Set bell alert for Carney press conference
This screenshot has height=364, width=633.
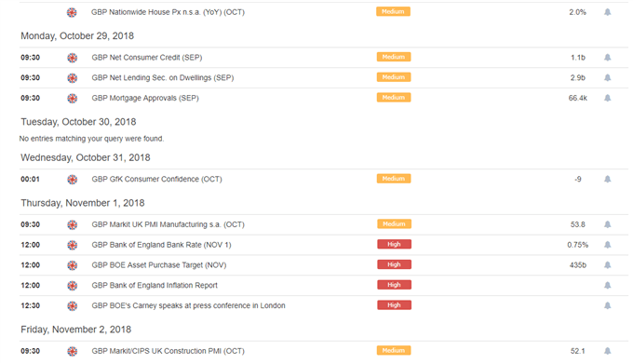click(607, 305)
